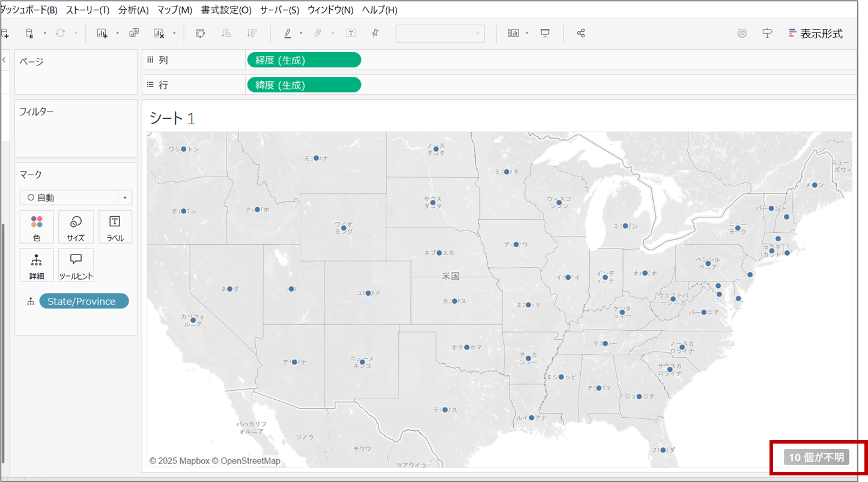Open the ダッシュボード(B) menu

28,10
